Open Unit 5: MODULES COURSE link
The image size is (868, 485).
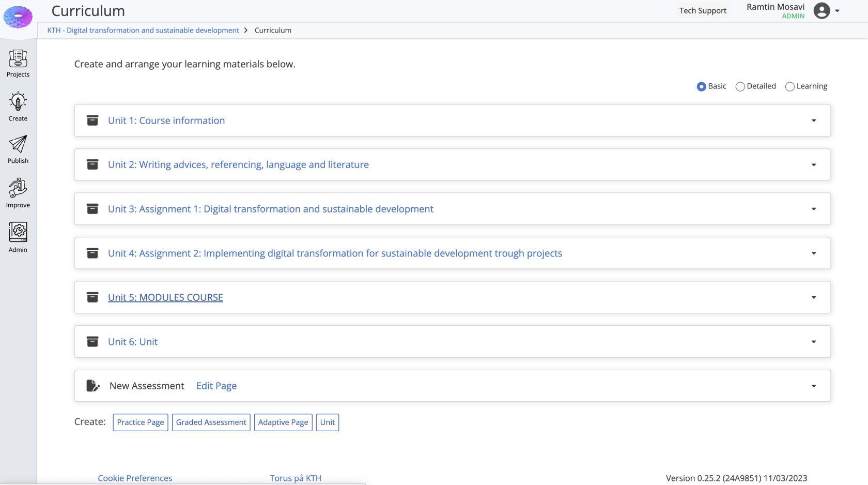click(165, 297)
